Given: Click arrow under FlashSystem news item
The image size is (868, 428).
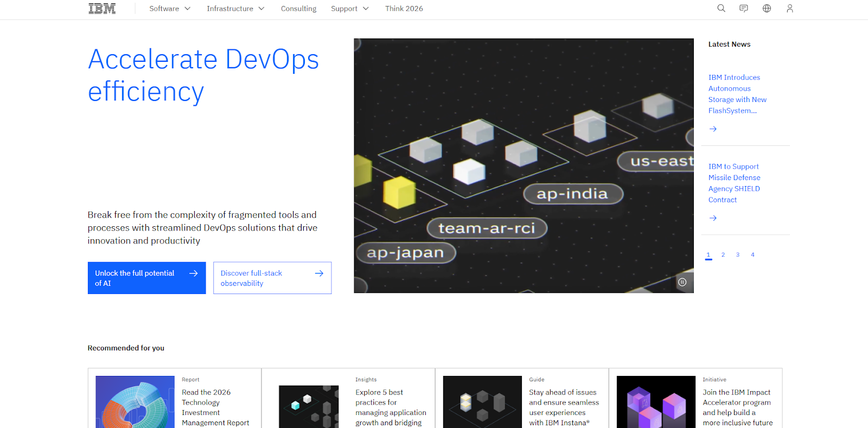Looking at the screenshot, I should pyautogui.click(x=713, y=129).
